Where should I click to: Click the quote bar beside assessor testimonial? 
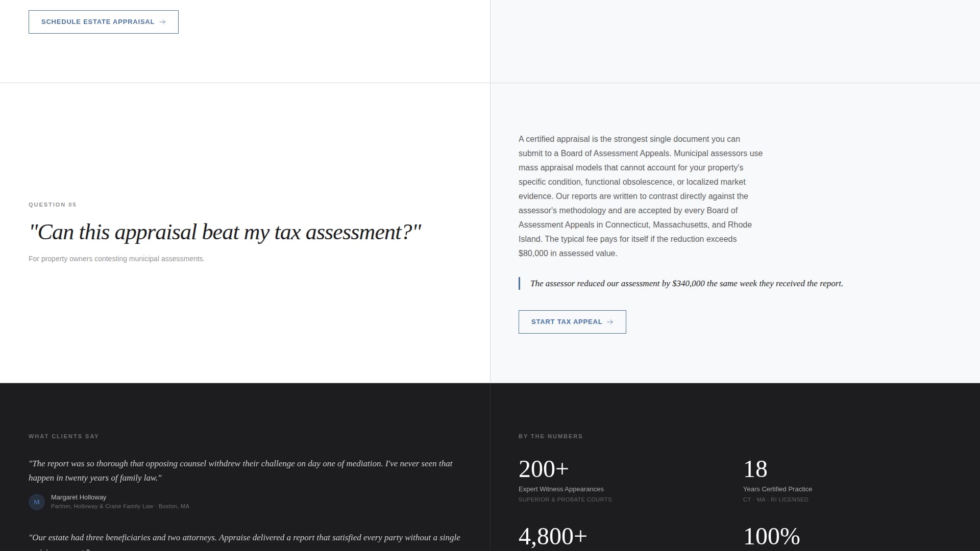click(x=520, y=284)
